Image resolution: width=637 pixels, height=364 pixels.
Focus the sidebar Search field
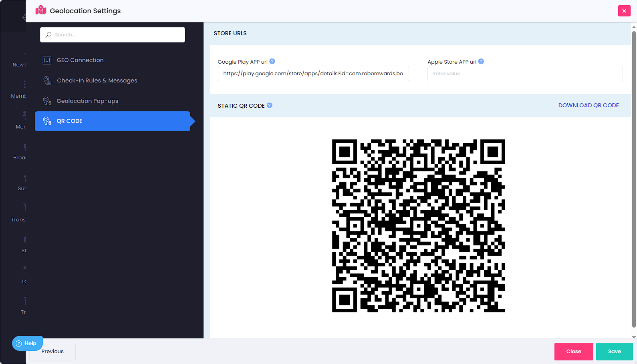[x=113, y=35]
